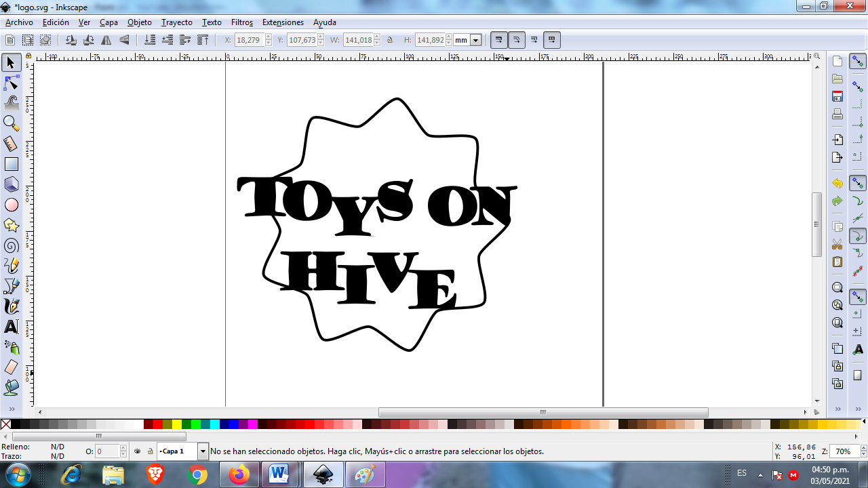
Task: Click Select all objects icon
Action: [10, 40]
